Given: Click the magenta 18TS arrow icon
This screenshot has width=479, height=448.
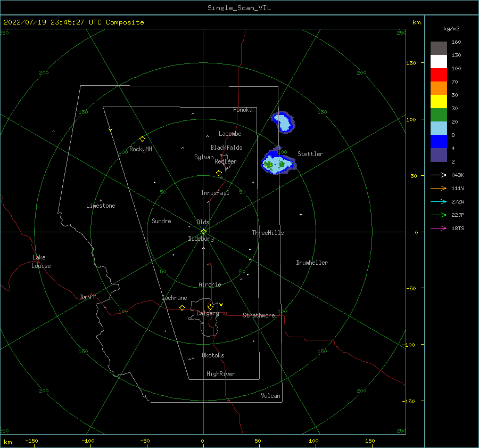Looking at the screenshot, I should point(439,228).
